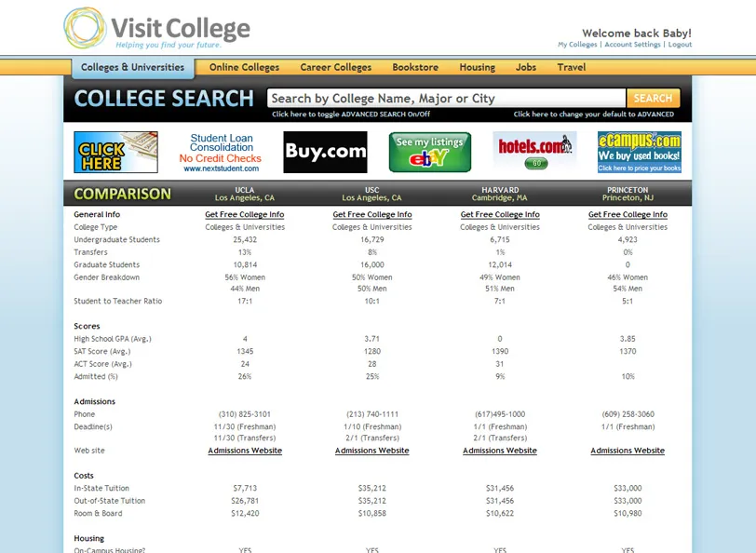Click Princeton room & board $10,980
This screenshot has width=756, height=553.
click(628, 514)
